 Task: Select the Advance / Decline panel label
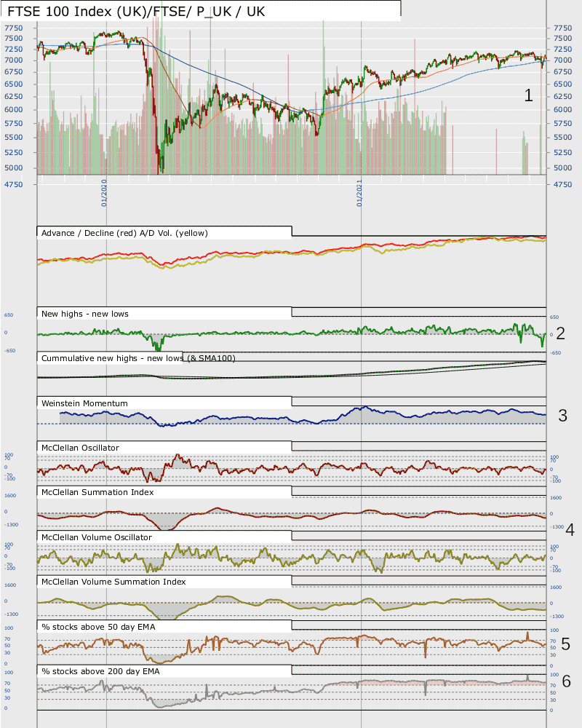tap(124, 233)
